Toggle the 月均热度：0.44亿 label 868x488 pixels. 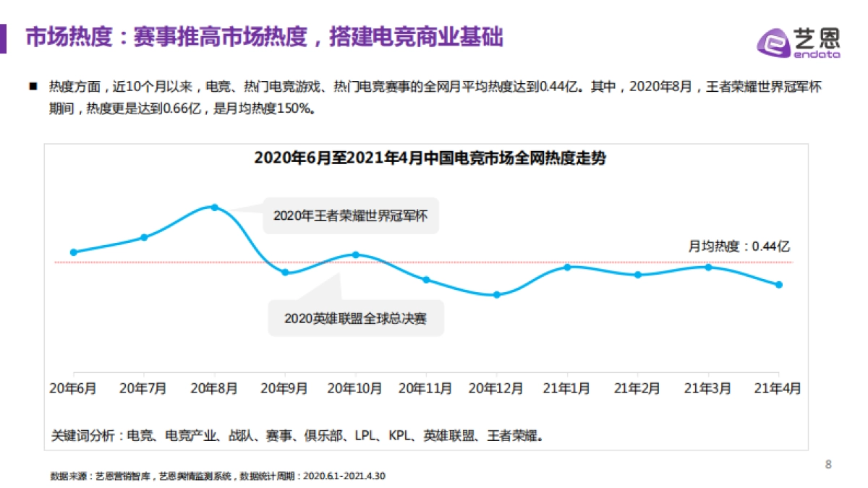[x=740, y=246]
